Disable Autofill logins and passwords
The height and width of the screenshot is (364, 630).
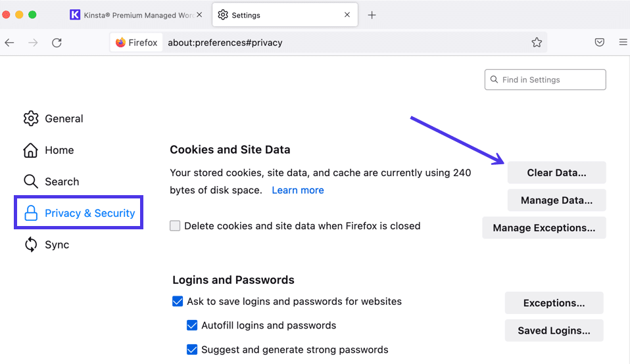point(192,325)
